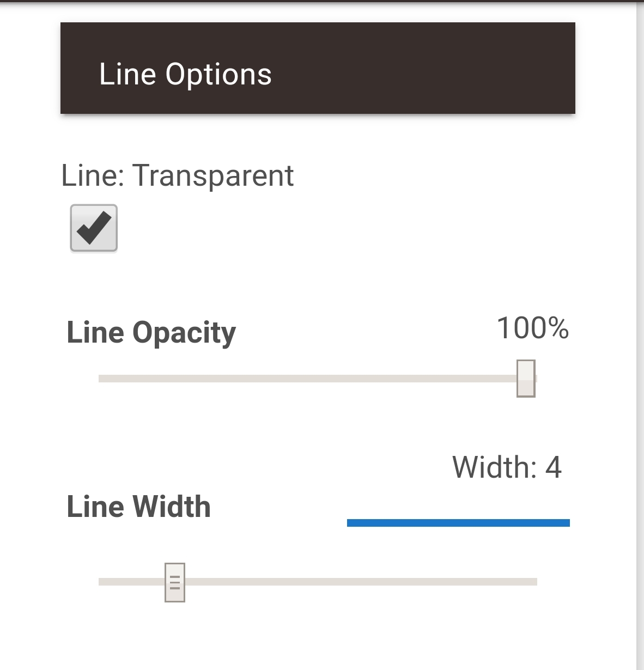Click the grip lines on the Line Width handle
This screenshot has height=670, width=644.
(x=175, y=583)
